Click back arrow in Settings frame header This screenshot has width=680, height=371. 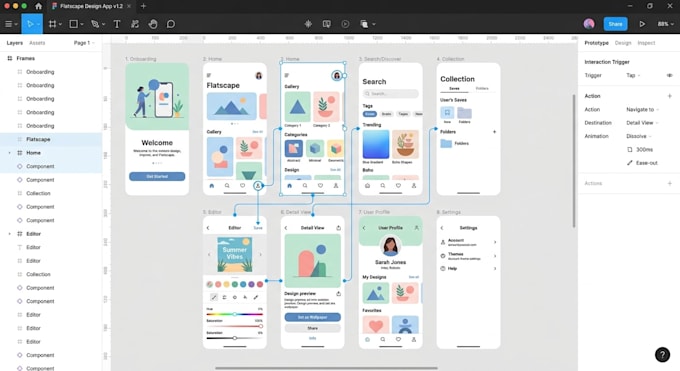coord(442,228)
